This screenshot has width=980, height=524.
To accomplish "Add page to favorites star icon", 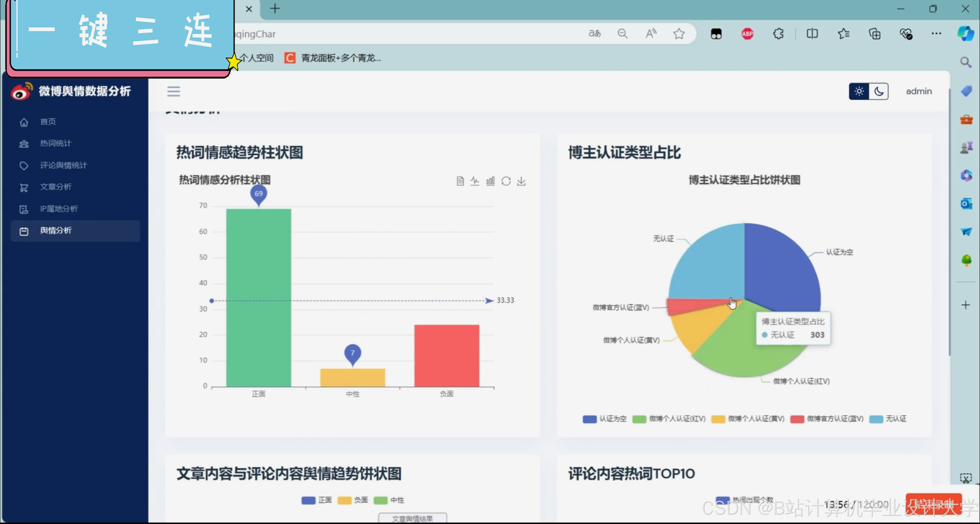I will pos(679,33).
